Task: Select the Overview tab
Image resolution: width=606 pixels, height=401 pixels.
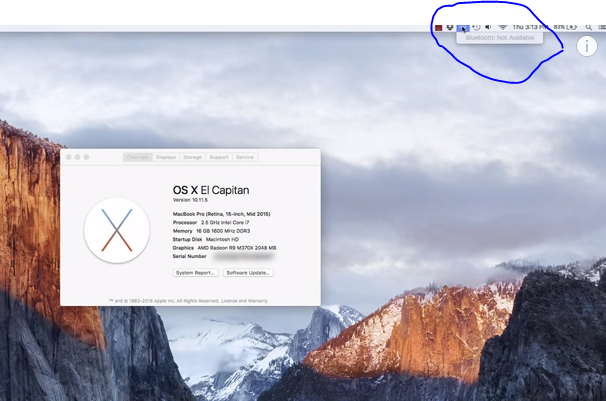Action: coord(137,157)
